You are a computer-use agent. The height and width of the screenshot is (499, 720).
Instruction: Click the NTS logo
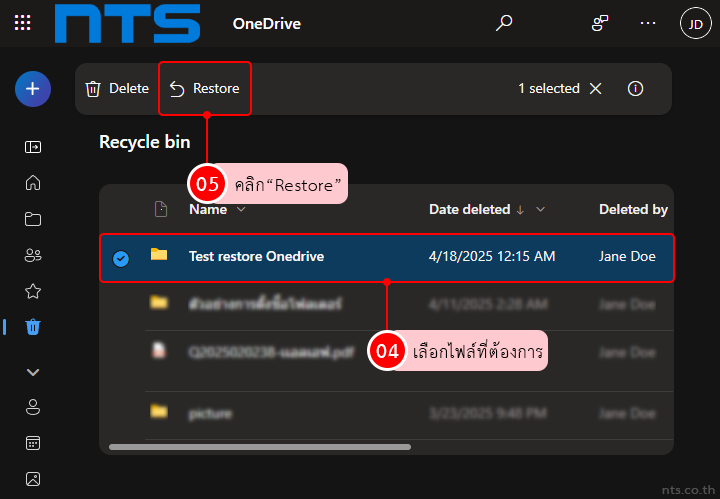pos(127,23)
